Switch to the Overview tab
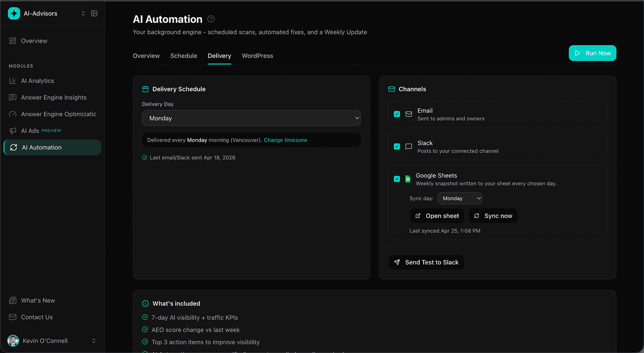The width and height of the screenshot is (644, 353). [x=146, y=56]
